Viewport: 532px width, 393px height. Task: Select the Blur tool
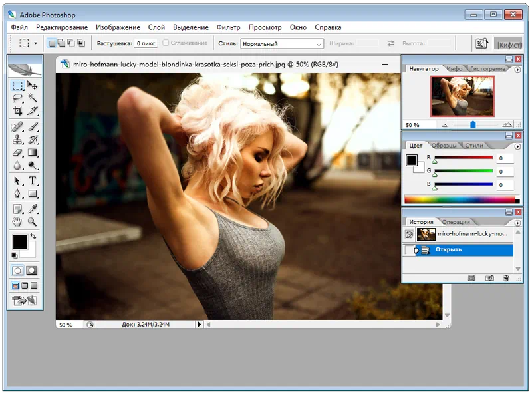click(18, 166)
